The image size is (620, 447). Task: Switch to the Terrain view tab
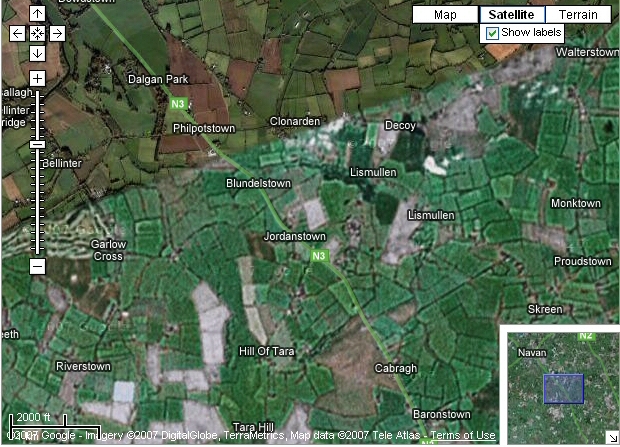pos(578,14)
